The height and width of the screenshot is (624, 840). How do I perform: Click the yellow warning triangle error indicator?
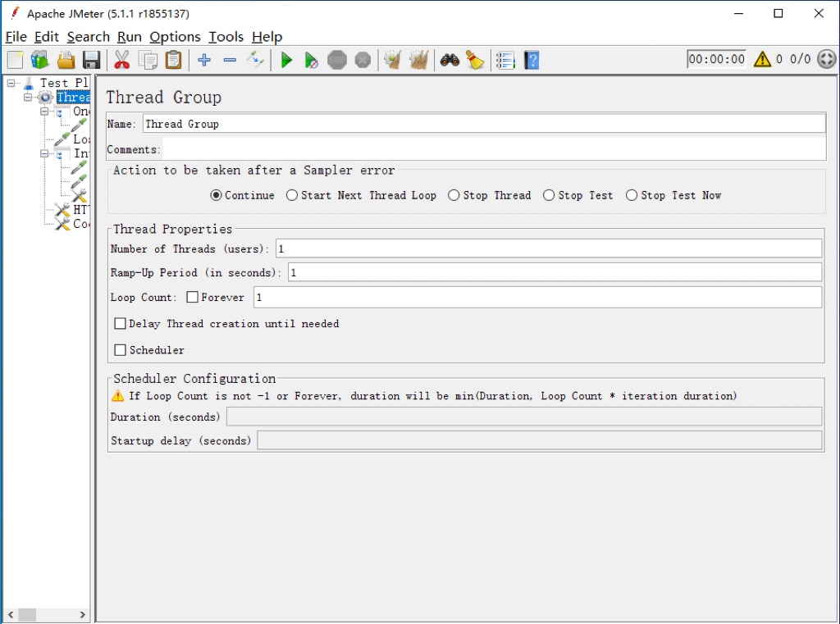pos(762,59)
